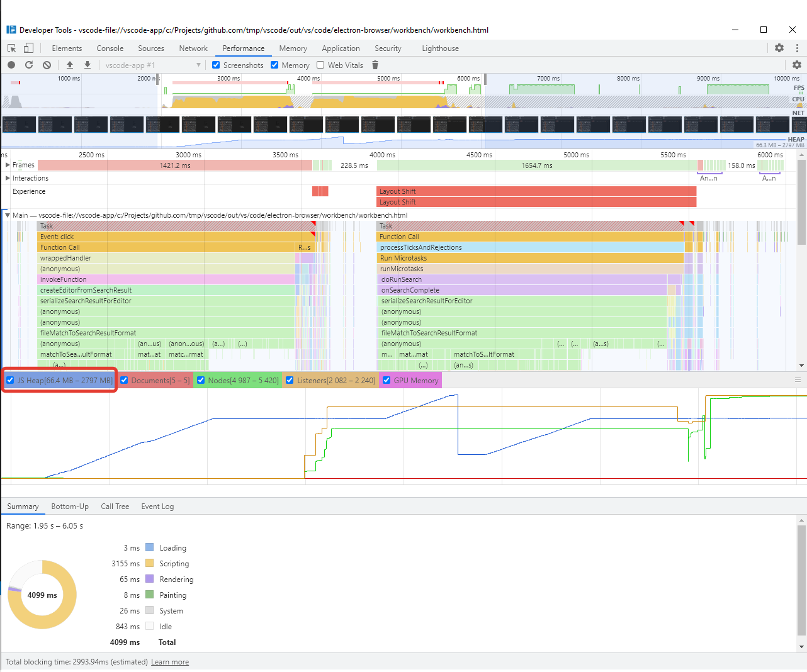This screenshot has height=672, width=807.
Task: Switch to the Console tab
Action: (110, 48)
